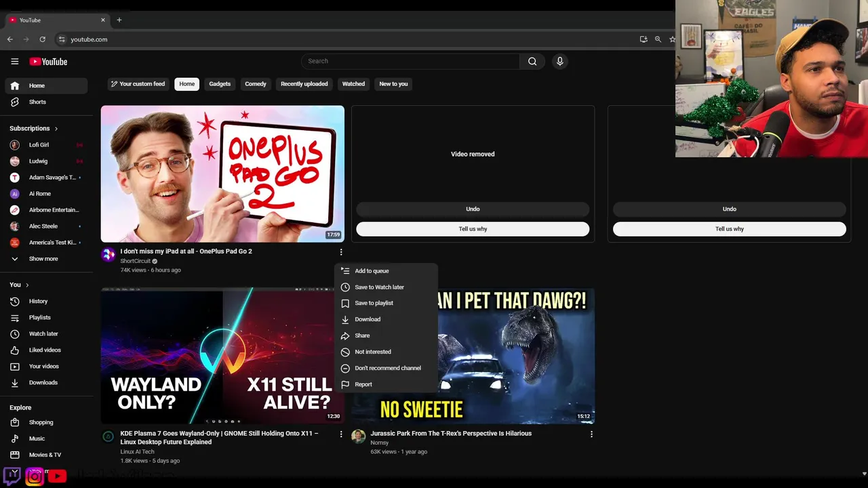Open ShortCircuit channel name link

(136, 261)
